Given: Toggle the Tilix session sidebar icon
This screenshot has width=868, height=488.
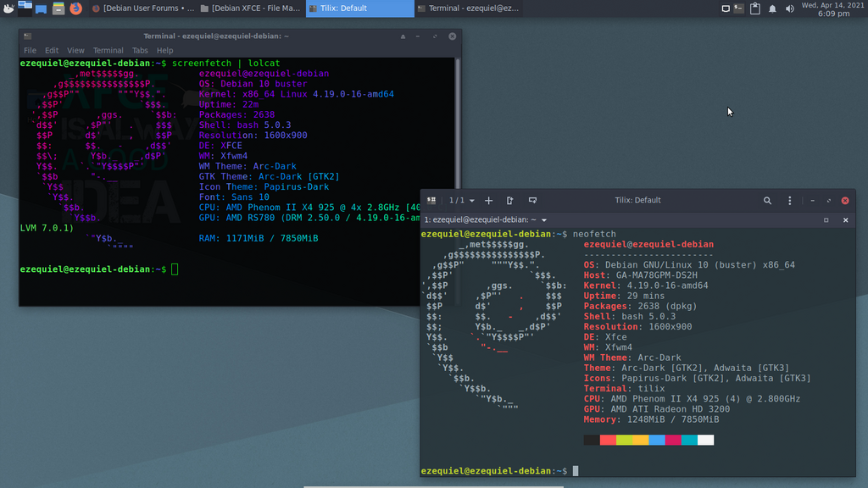Looking at the screenshot, I should (x=431, y=200).
